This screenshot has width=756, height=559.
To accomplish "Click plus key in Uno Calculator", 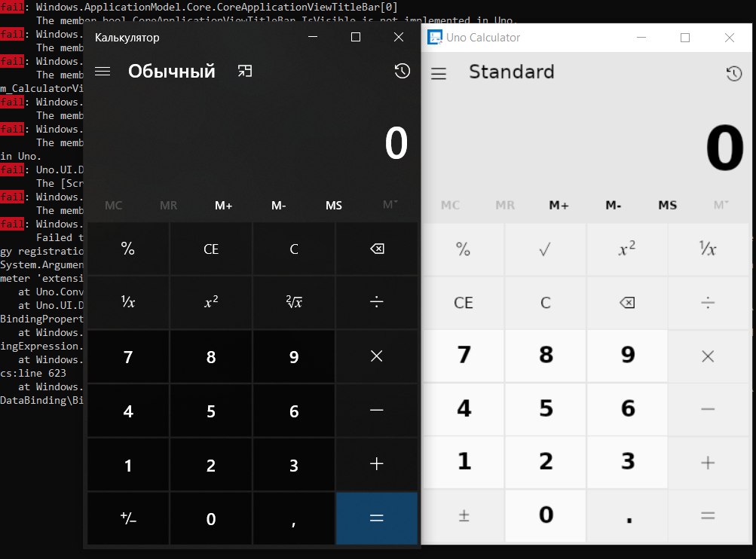I will (708, 463).
